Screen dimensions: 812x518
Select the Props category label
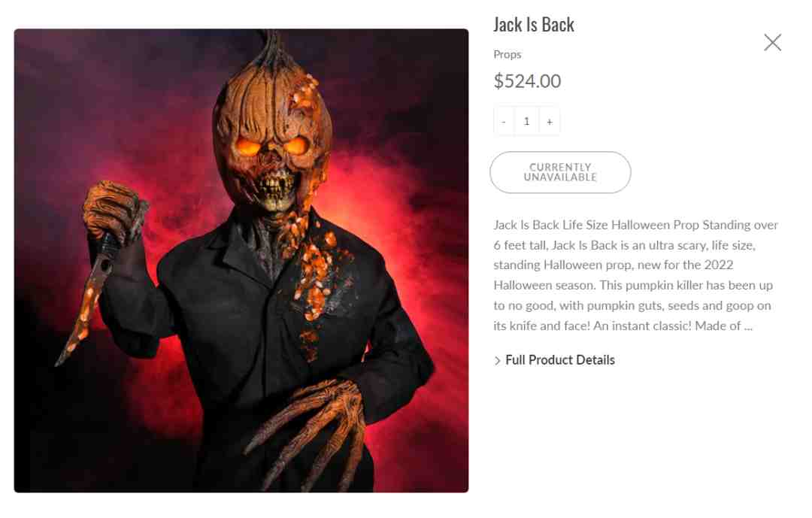(x=507, y=54)
